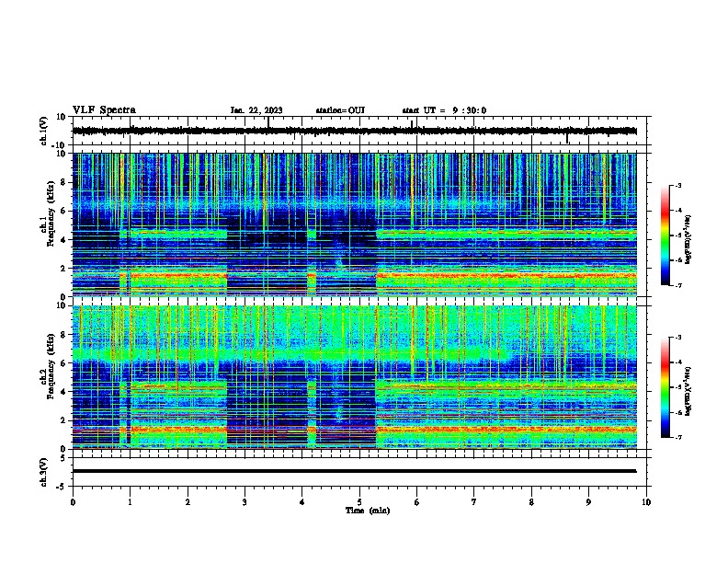Image resolution: width=728 pixels, height=563 pixels.
Task: Click the ch.1 "Frequency (kHz)" axis label
Action: coord(51,214)
